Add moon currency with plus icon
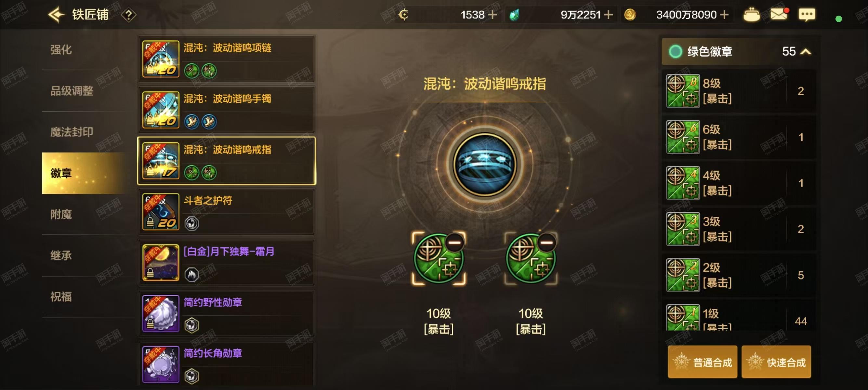 pyautogui.click(x=492, y=15)
